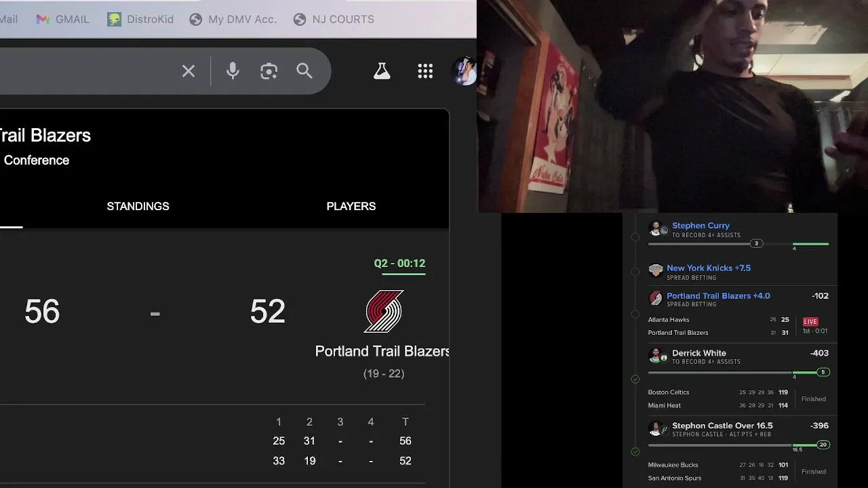Open Portland Trail Blazers +4.0 spread bet

[718, 296]
